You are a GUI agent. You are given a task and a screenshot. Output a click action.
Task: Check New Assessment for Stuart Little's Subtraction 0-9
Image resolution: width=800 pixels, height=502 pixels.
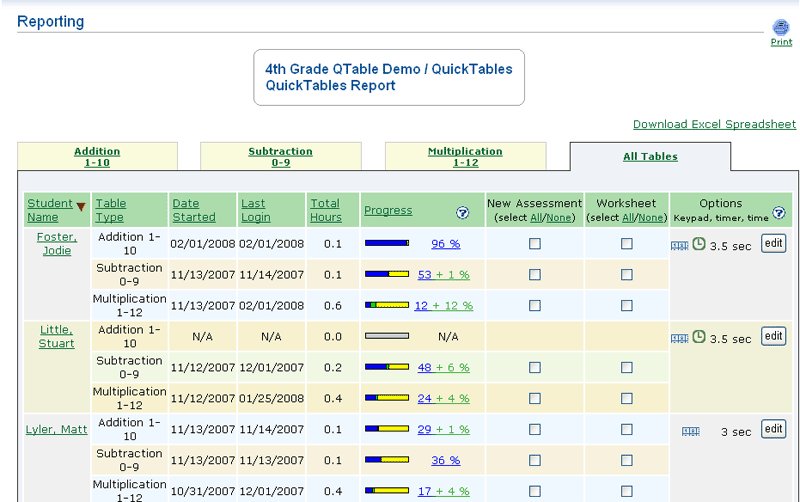[535, 368]
